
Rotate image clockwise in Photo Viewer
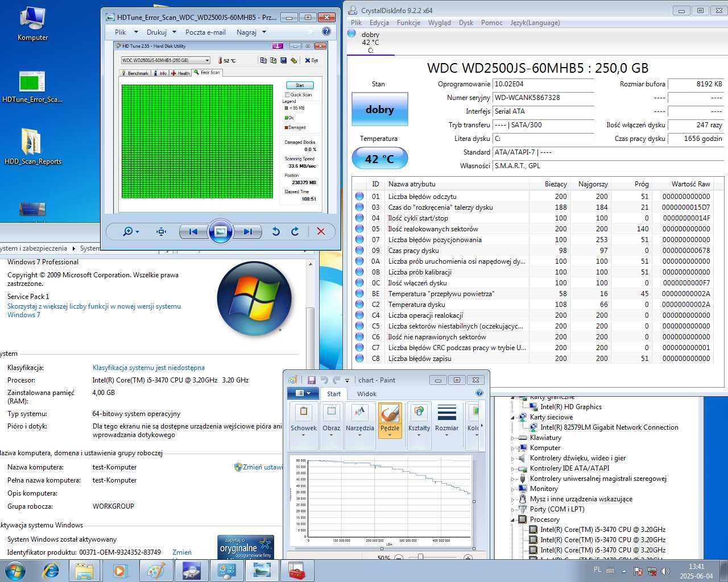[295, 231]
